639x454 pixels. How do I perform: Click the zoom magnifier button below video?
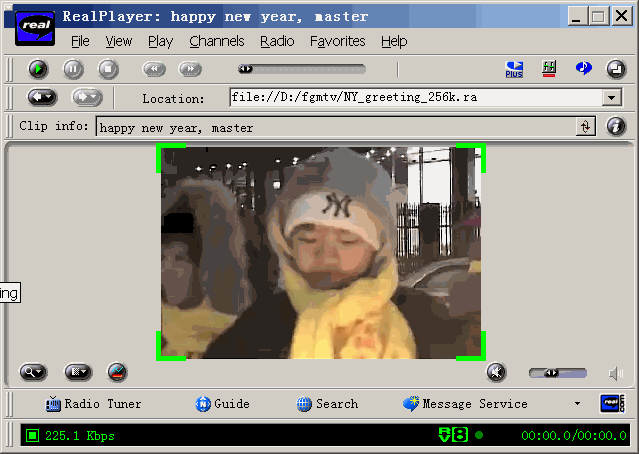(33, 372)
